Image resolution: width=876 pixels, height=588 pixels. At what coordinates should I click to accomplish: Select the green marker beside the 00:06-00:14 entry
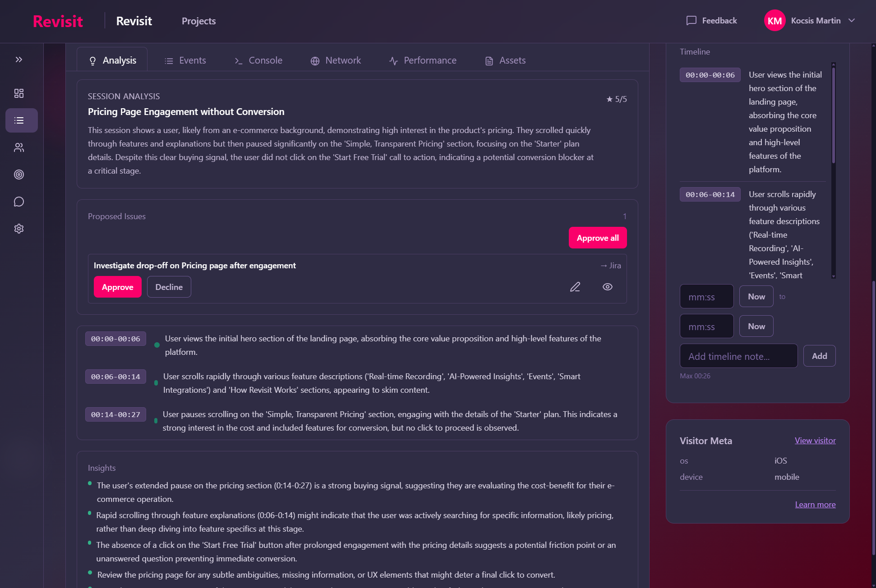coord(156,382)
